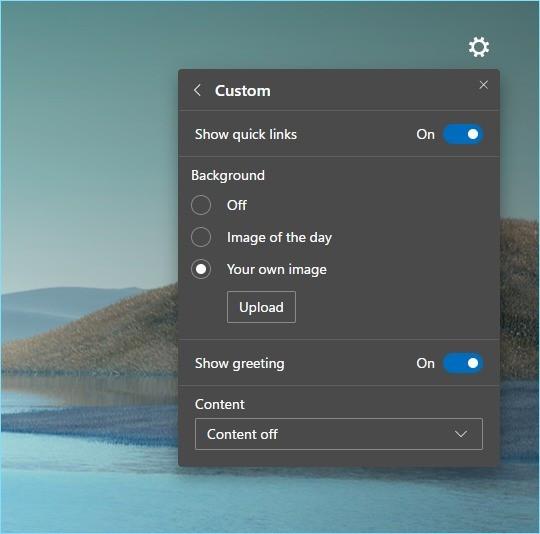The image size is (540, 534).
Task: Click the Content section label
Action: (x=220, y=405)
